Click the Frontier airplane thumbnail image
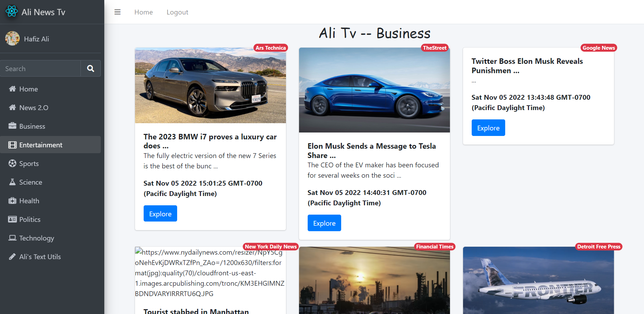This screenshot has height=314, width=644. (x=538, y=280)
